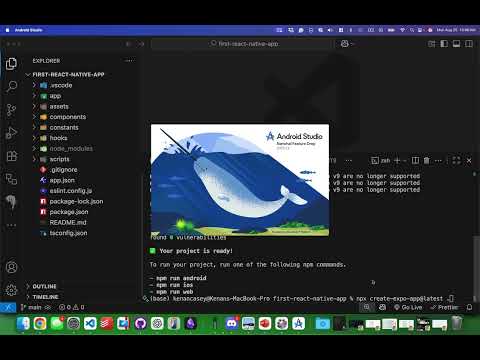Open the Accounts icon in activity bar
The image size is (480, 360).
11,267
